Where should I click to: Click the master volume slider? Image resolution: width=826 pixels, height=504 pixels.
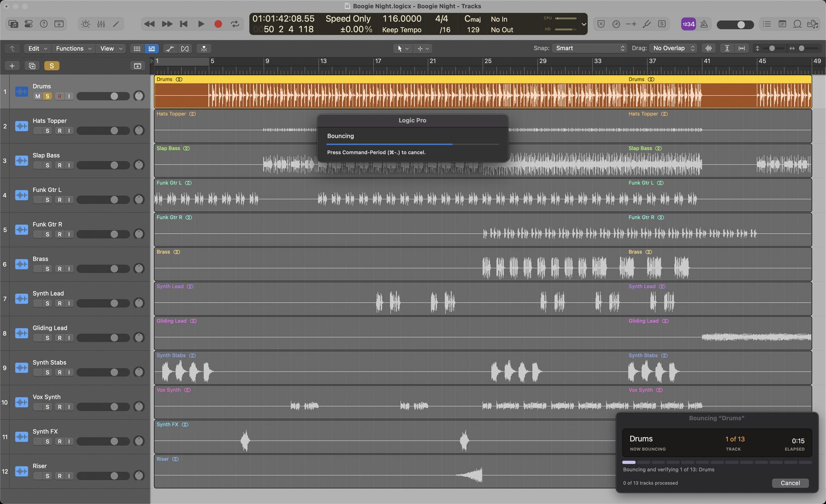(735, 24)
